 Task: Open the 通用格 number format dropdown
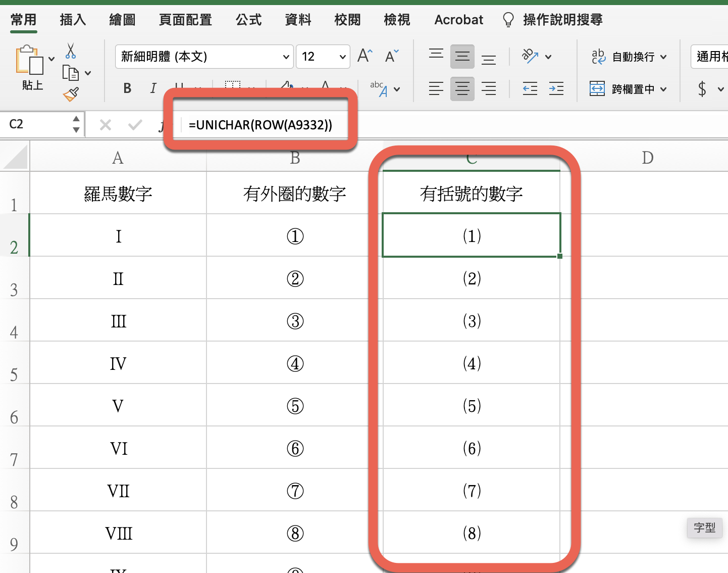point(709,57)
